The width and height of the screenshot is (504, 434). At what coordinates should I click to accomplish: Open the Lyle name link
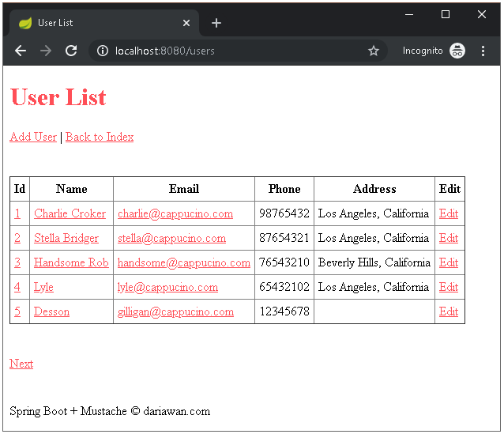click(43, 287)
